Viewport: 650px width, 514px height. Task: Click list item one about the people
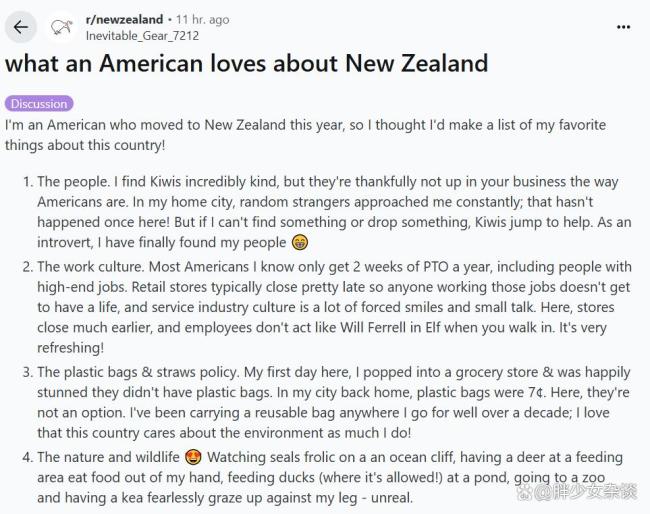327,212
